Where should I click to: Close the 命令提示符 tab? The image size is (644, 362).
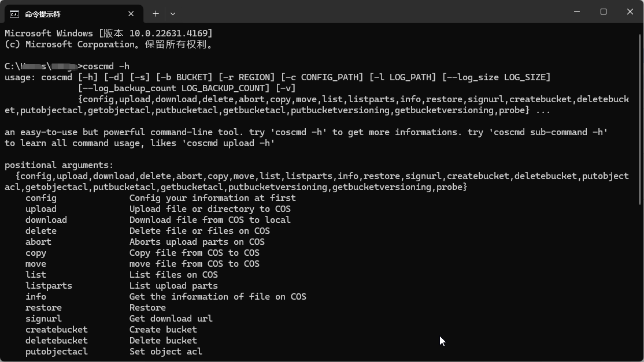pyautogui.click(x=131, y=13)
